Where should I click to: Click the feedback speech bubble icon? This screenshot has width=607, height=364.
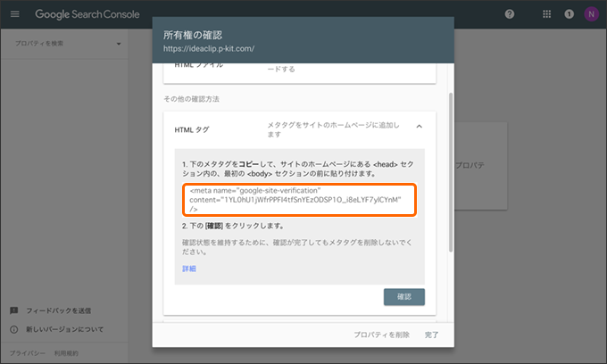tap(14, 310)
